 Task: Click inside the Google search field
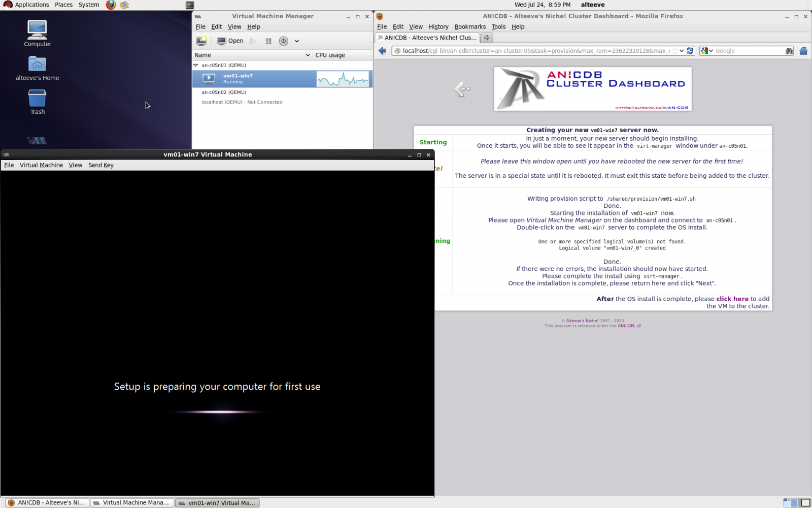coord(748,51)
